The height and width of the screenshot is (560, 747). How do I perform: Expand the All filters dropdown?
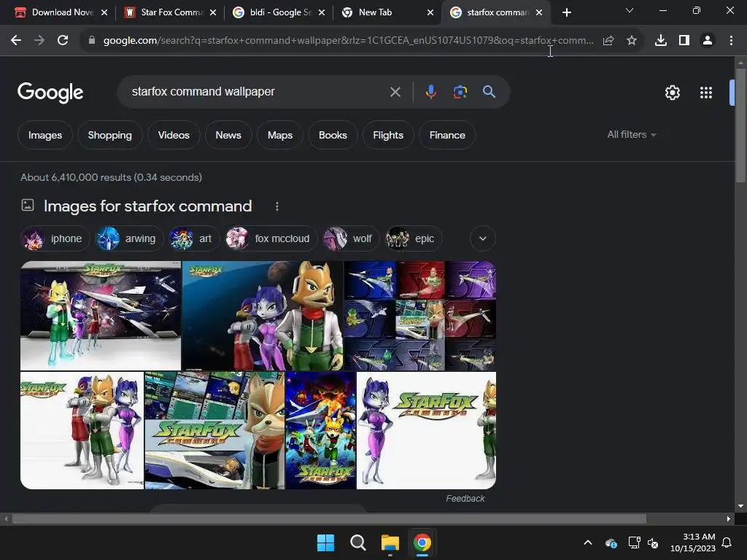[x=632, y=135]
